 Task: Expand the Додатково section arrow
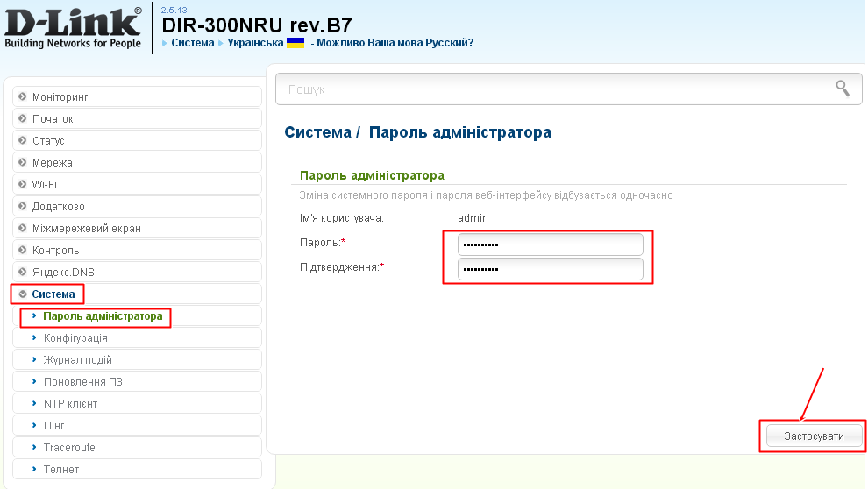click(22, 206)
